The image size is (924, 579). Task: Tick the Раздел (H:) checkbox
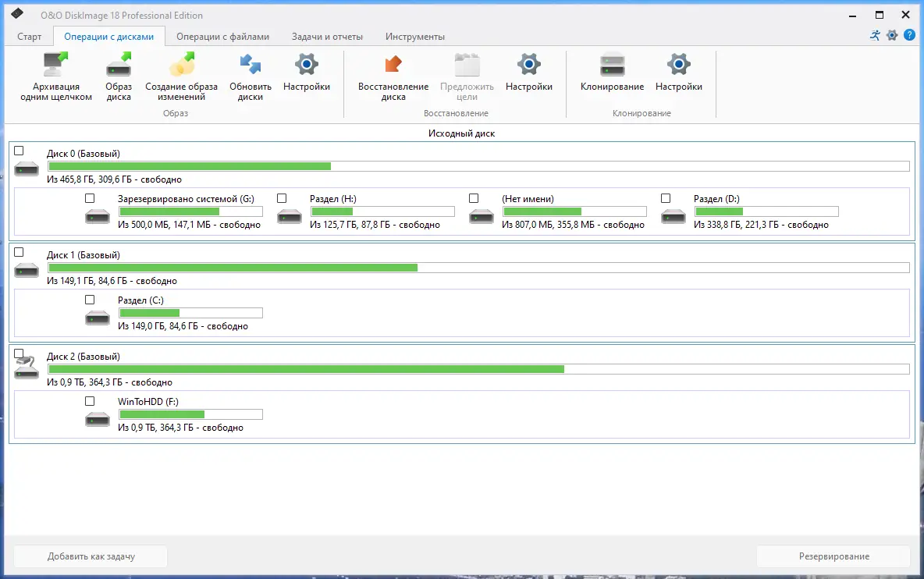(282, 198)
